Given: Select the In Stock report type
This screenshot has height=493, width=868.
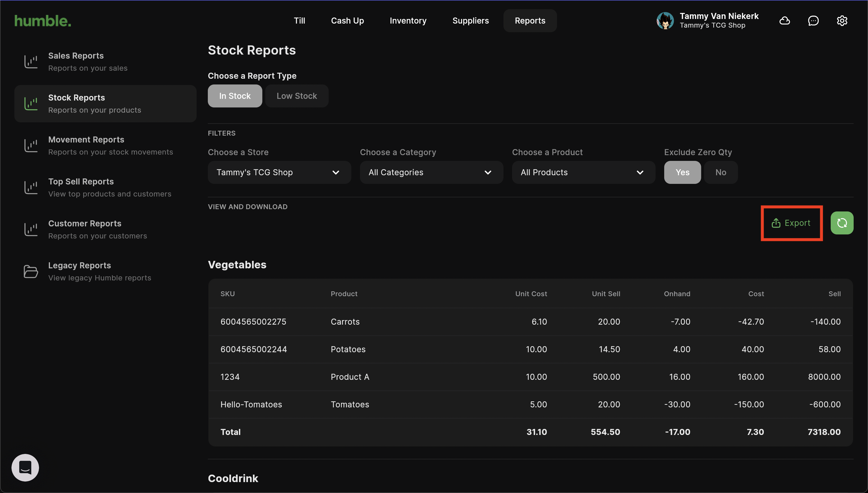Looking at the screenshot, I should [235, 96].
